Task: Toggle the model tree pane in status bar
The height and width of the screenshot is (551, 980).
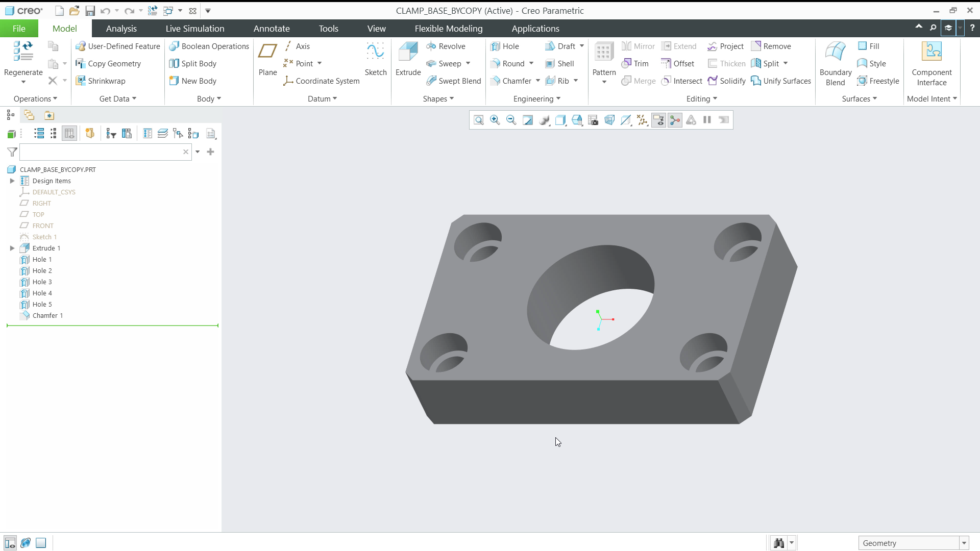Action: [x=10, y=543]
